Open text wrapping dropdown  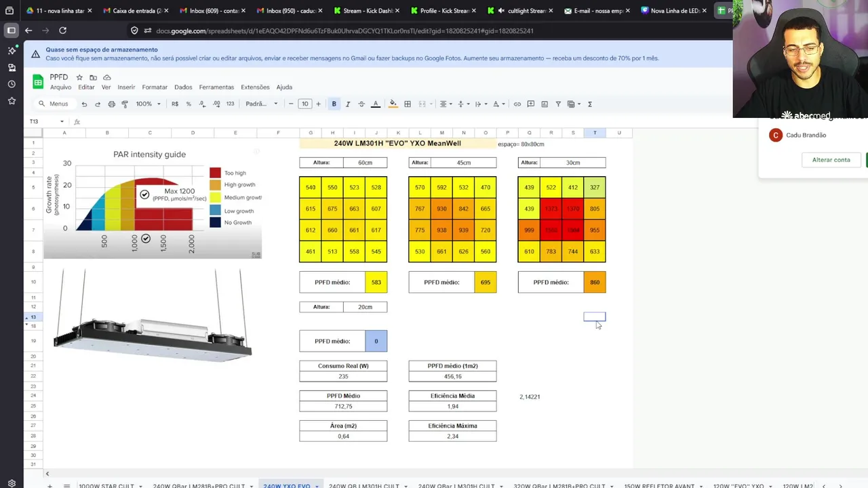[480, 104]
